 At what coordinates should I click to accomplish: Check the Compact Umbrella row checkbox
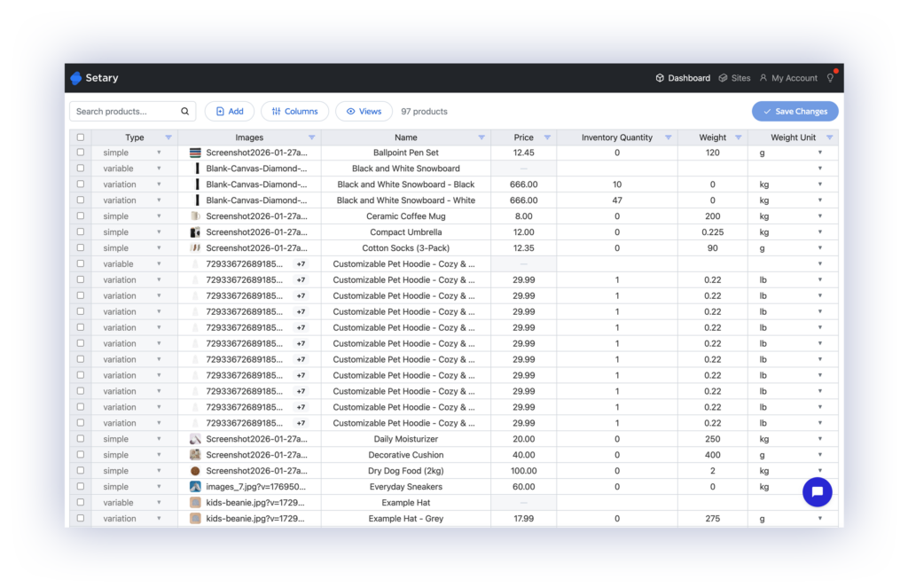point(81,231)
